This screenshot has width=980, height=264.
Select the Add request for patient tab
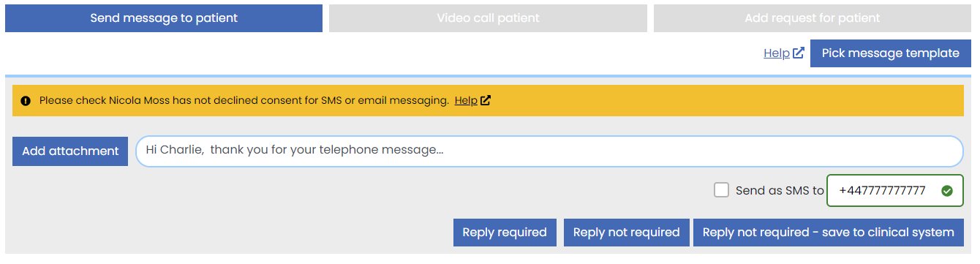tap(813, 18)
